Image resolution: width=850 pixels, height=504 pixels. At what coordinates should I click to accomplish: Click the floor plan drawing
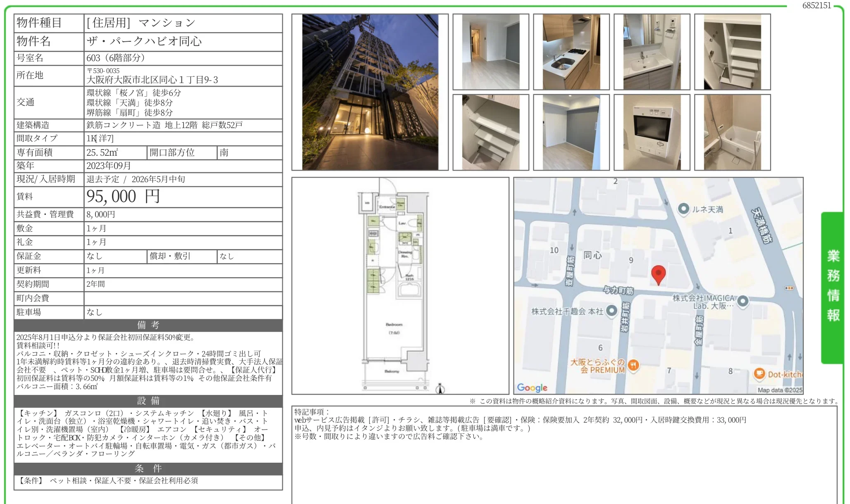395,285
